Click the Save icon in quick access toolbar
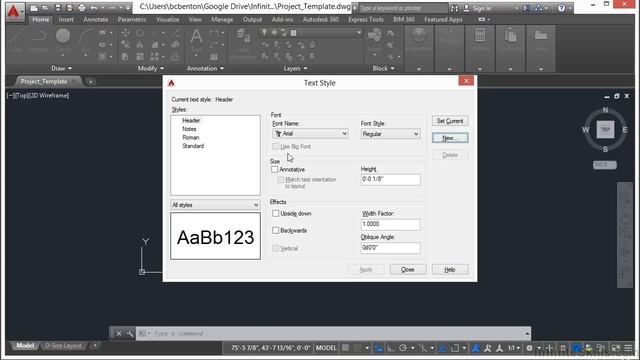Viewport: 640px width, 360px height. pos(58,8)
